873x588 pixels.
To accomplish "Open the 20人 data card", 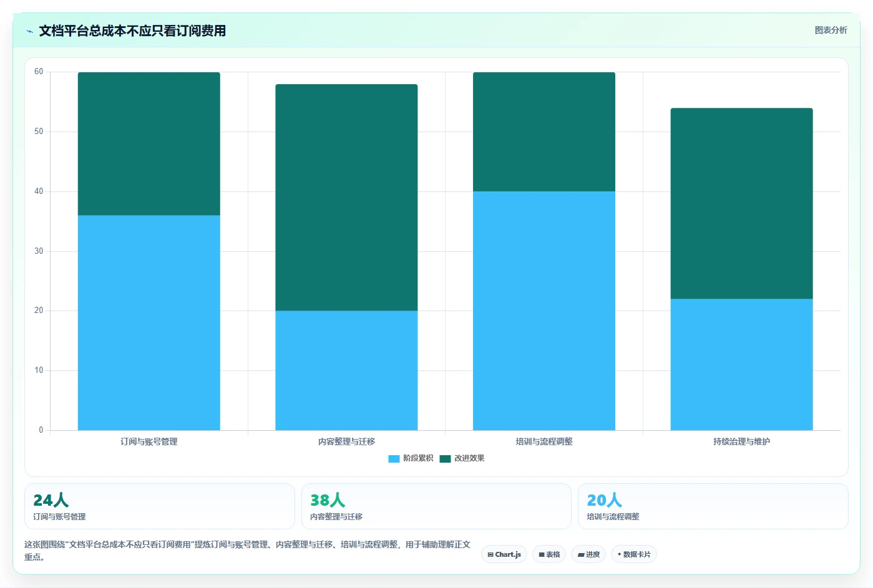I will pyautogui.click(x=713, y=506).
